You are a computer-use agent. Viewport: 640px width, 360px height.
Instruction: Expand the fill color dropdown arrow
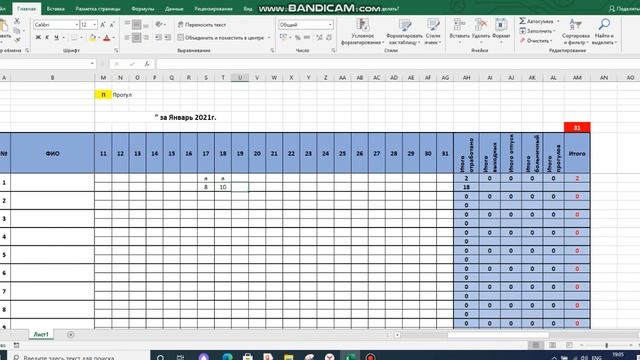click(x=99, y=38)
